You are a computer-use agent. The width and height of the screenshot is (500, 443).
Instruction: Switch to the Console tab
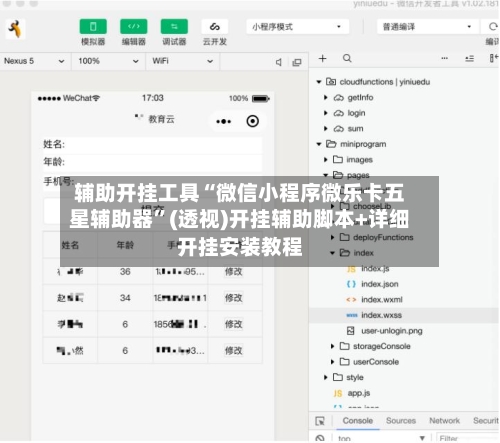(357, 421)
